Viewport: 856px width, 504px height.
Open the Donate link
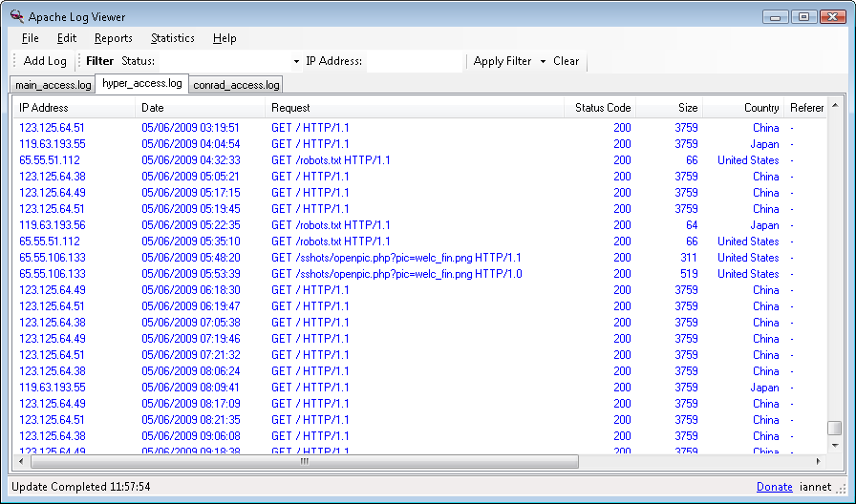(x=774, y=487)
